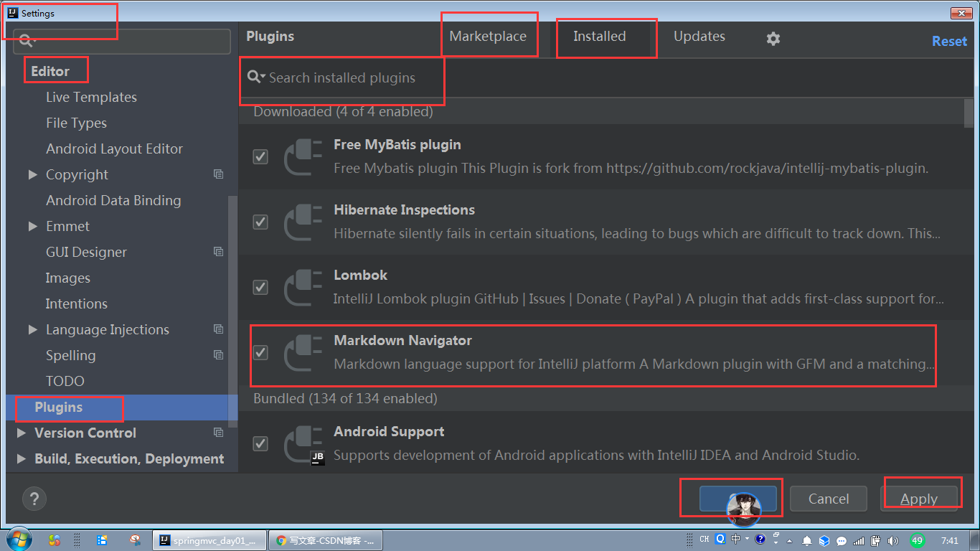Click the Reset link
This screenshot has width=980, height=551.
click(948, 41)
